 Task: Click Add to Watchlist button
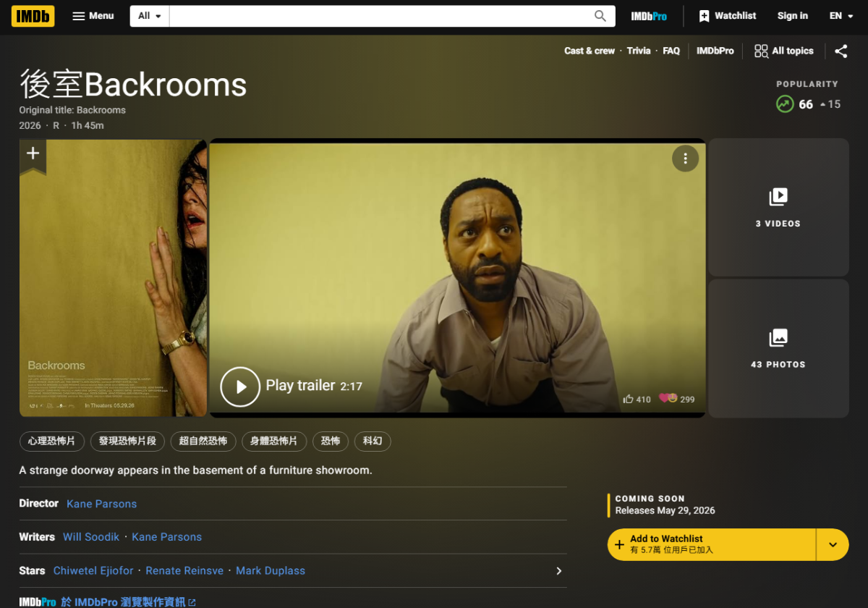(712, 544)
